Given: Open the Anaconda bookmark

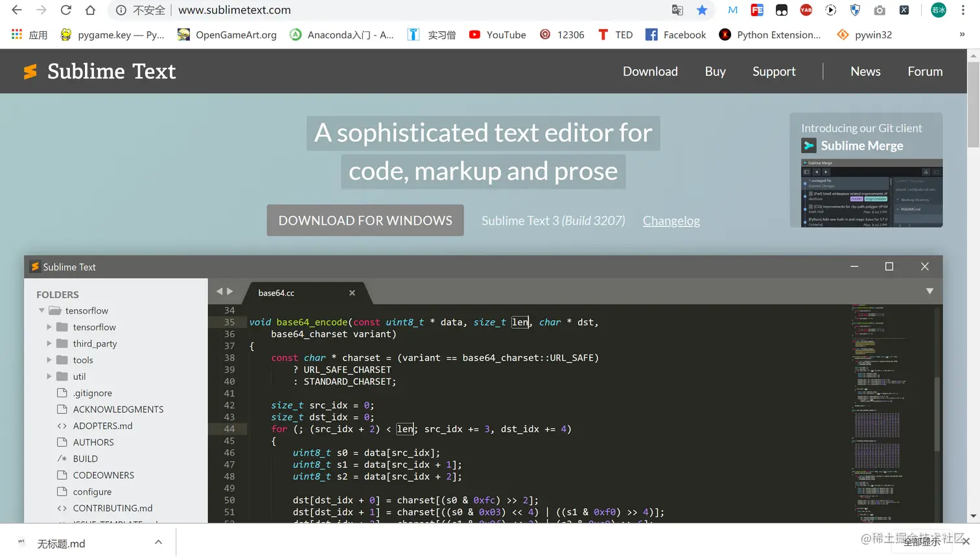Looking at the screenshot, I should click(x=342, y=34).
